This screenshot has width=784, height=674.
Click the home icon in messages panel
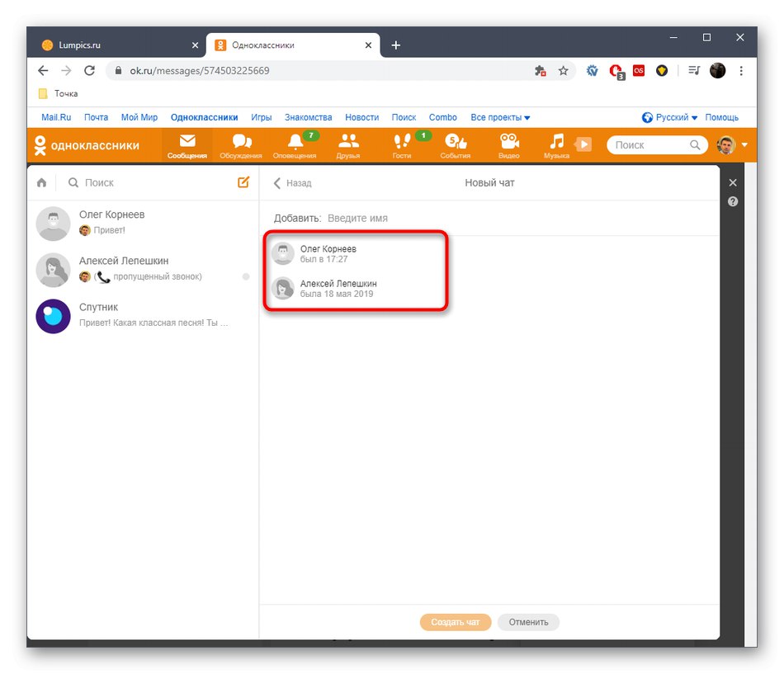click(41, 182)
